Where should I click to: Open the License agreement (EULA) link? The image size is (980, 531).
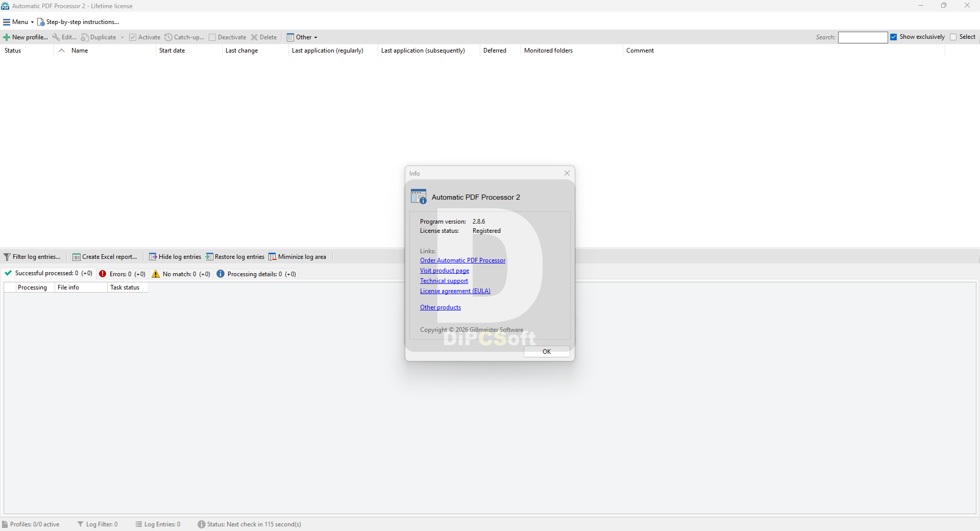pyautogui.click(x=455, y=291)
